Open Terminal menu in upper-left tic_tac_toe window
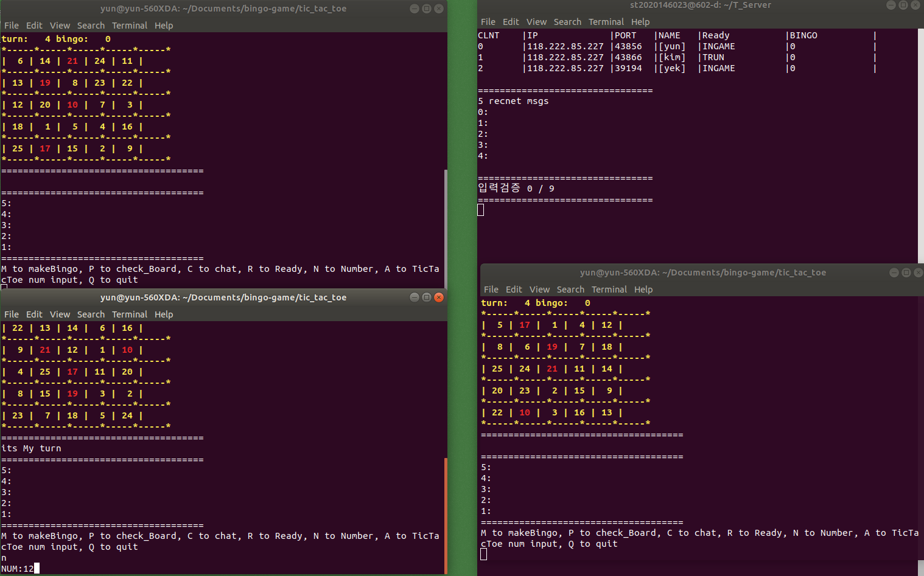The height and width of the screenshot is (576, 924). 130,26
